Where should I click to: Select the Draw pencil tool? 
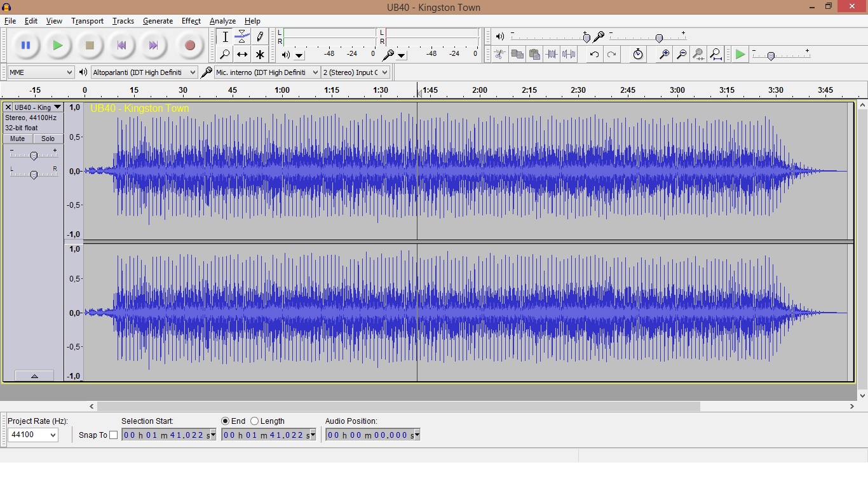(x=259, y=37)
